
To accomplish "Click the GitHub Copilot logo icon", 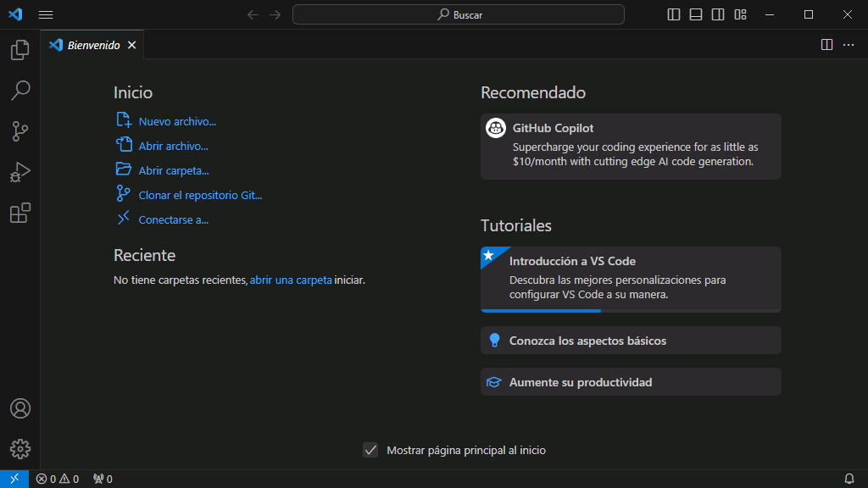I will [x=495, y=128].
